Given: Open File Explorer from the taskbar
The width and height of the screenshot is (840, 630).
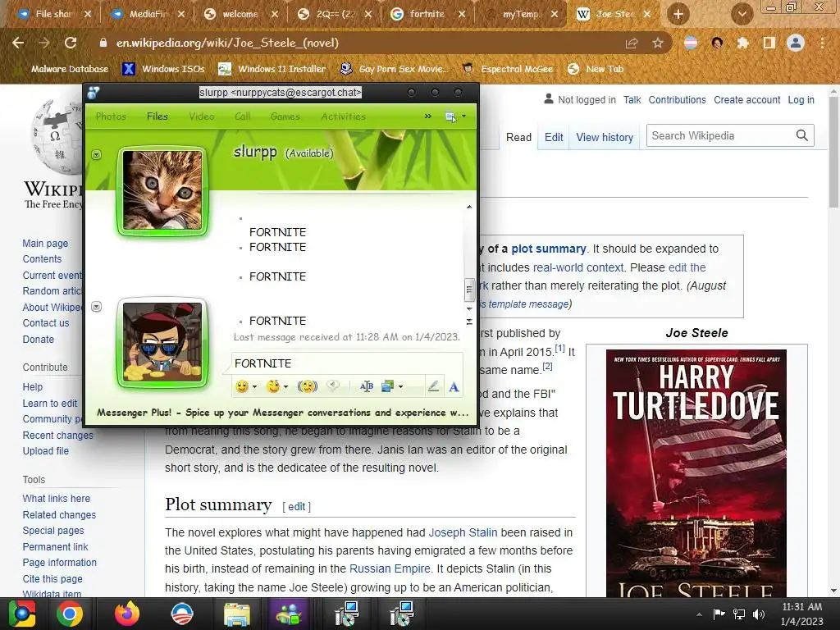Looking at the screenshot, I should pyautogui.click(x=236, y=614).
